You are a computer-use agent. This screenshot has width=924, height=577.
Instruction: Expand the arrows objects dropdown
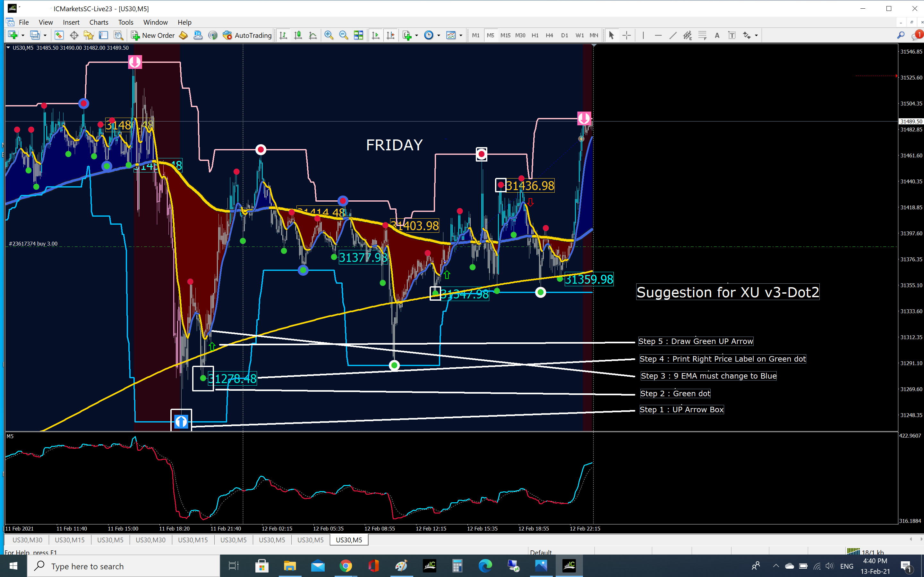[x=757, y=36]
